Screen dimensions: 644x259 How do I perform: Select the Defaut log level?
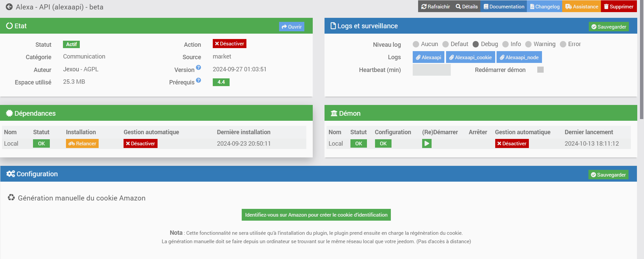point(446,44)
